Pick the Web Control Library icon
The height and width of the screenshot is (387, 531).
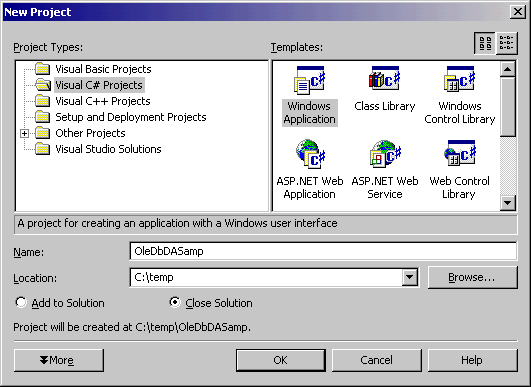(460, 153)
